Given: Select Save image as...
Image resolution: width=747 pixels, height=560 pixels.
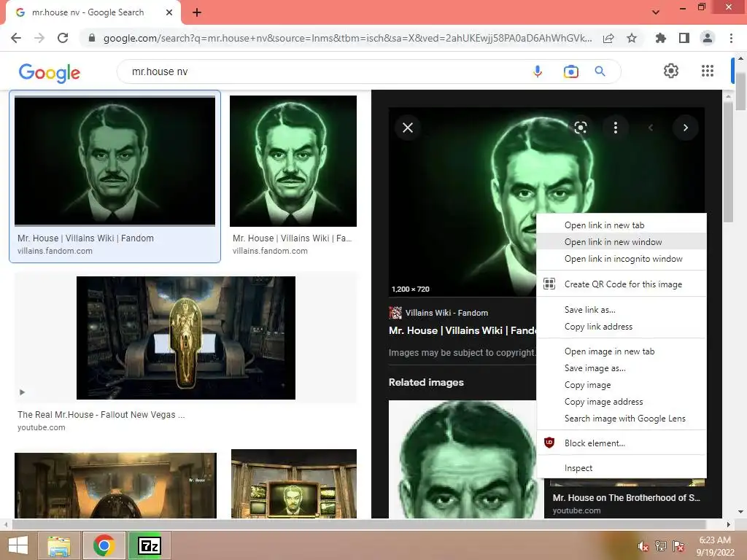Looking at the screenshot, I should click(x=622, y=368).
